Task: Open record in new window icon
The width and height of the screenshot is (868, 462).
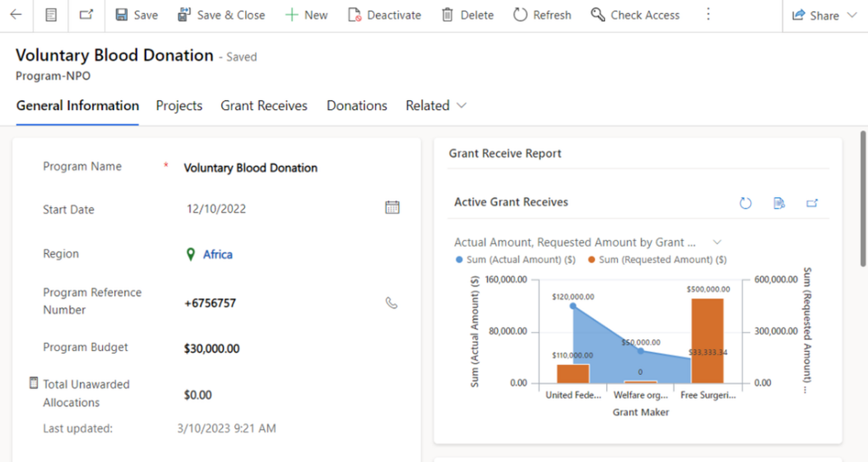Action: (86, 15)
